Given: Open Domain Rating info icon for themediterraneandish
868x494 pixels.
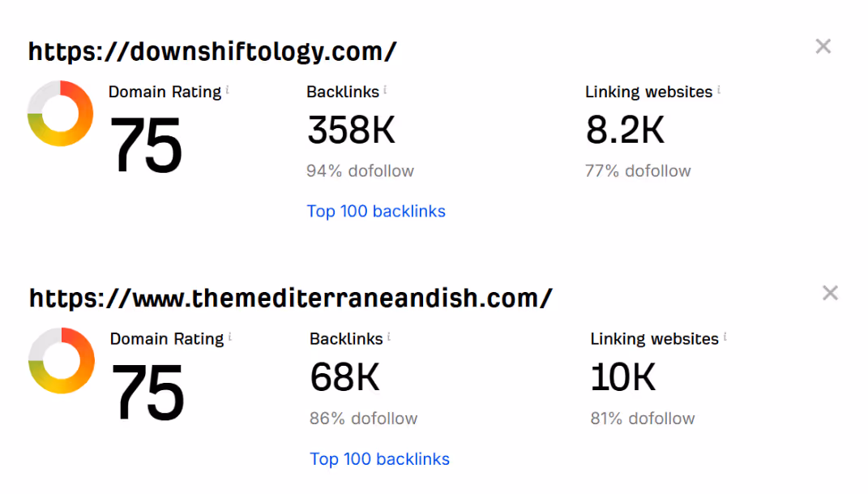Looking at the screenshot, I should point(229,336).
